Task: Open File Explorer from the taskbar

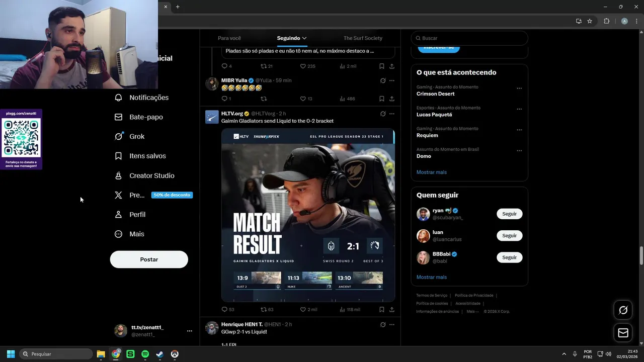Action: click(101, 354)
